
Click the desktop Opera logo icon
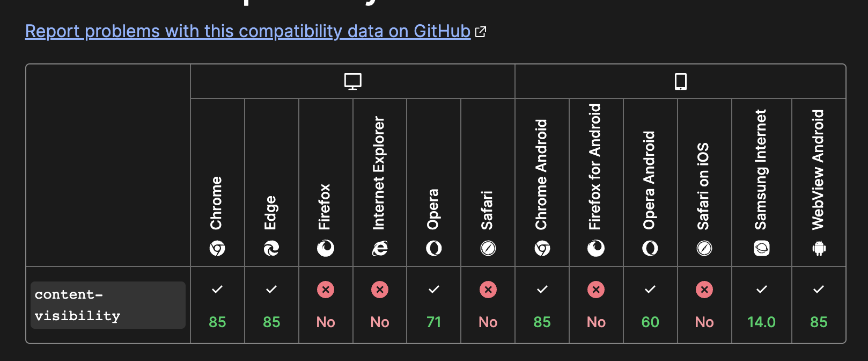coord(434,248)
